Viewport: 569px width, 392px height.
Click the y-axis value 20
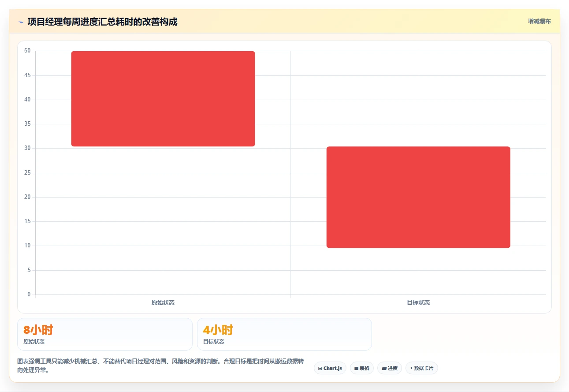point(27,197)
